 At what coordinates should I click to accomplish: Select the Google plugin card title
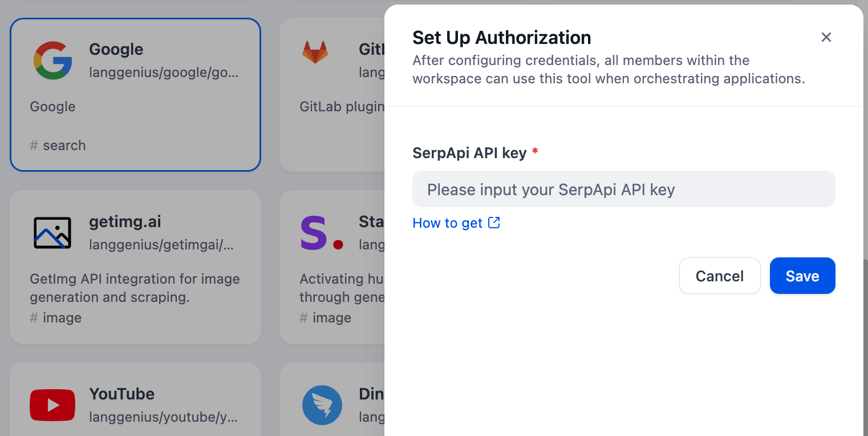[x=116, y=49]
